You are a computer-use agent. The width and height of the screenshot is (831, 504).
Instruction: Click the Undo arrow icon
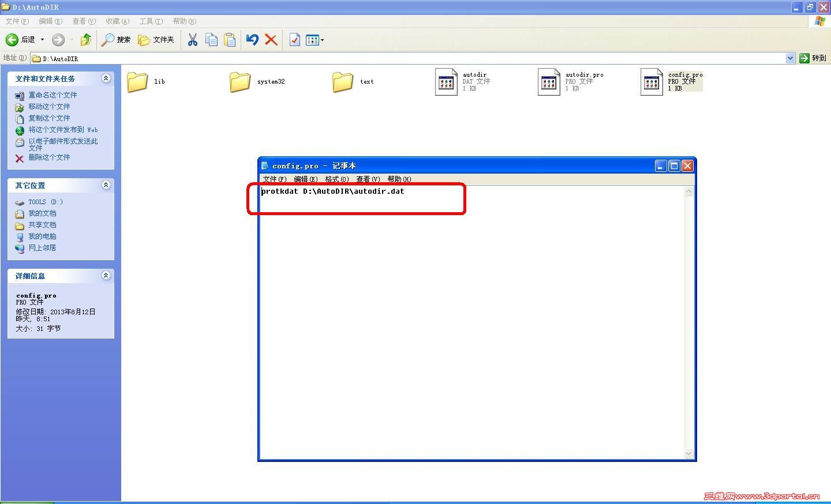click(252, 40)
